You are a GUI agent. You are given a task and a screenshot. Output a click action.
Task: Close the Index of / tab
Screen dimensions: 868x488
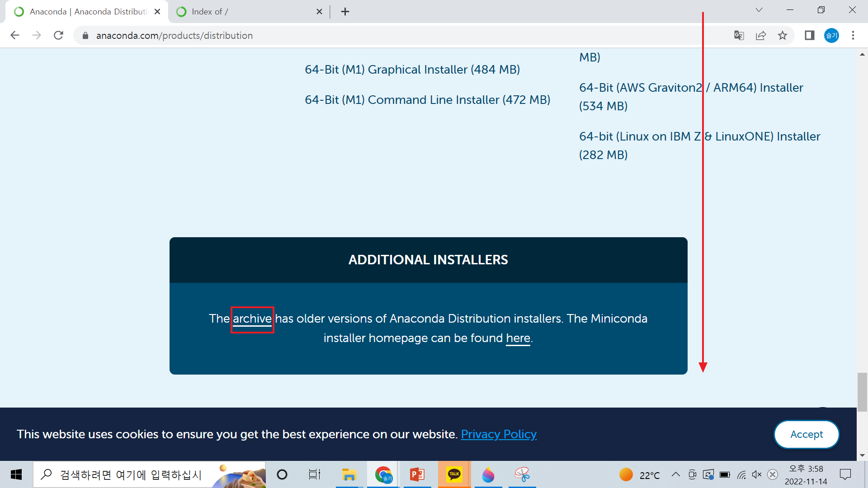point(319,12)
